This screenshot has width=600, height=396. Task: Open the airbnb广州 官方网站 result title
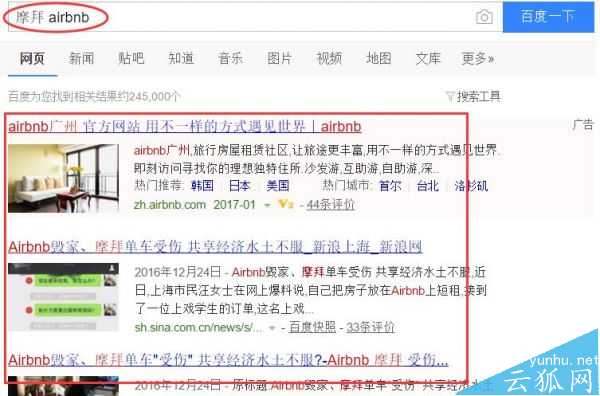pyautogui.click(x=185, y=126)
